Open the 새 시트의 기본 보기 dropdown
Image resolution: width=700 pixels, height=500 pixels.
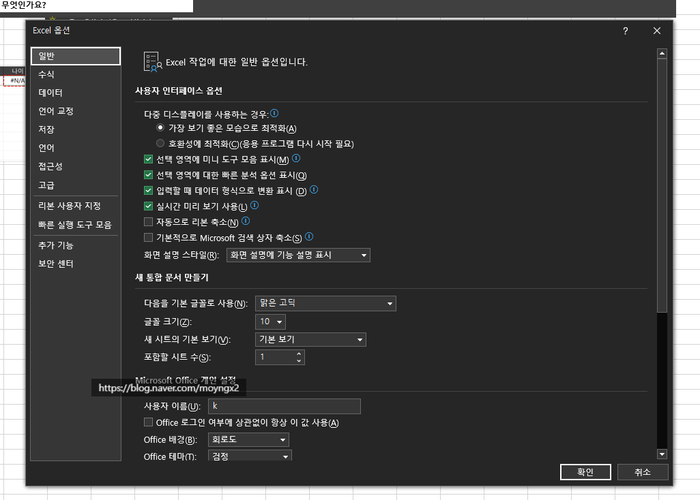tap(310, 340)
